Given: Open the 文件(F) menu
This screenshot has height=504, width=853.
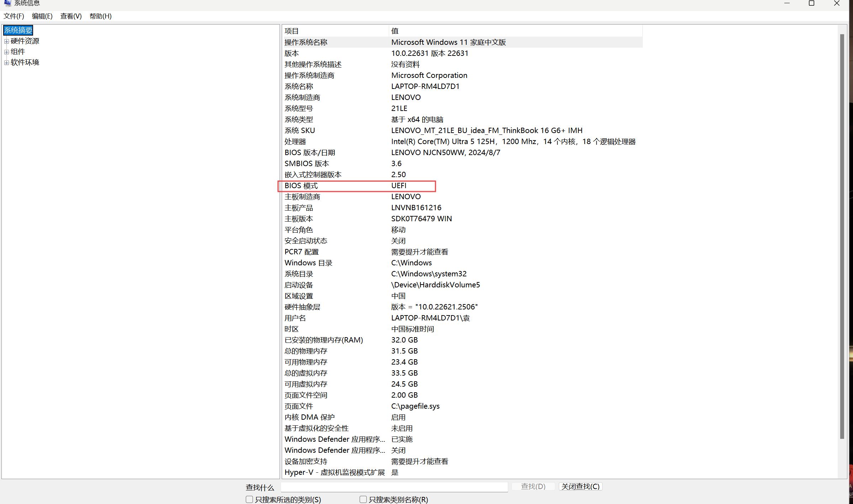Looking at the screenshot, I should coord(14,16).
